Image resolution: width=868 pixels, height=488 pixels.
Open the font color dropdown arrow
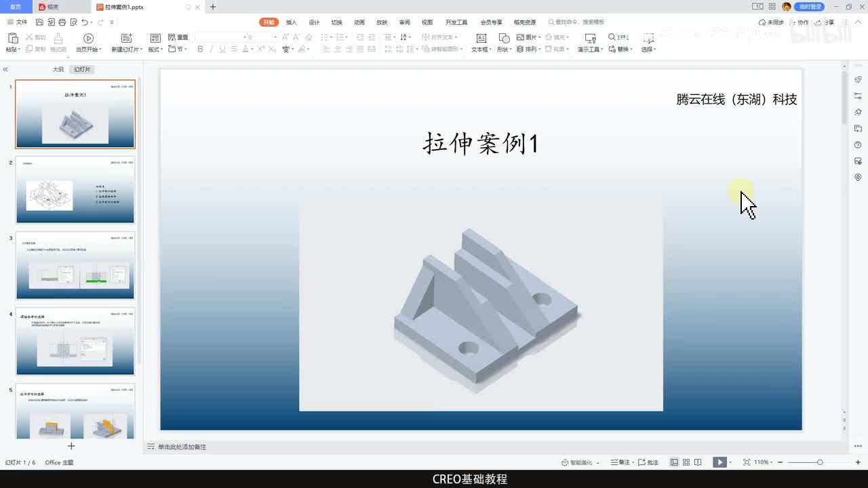point(252,49)
